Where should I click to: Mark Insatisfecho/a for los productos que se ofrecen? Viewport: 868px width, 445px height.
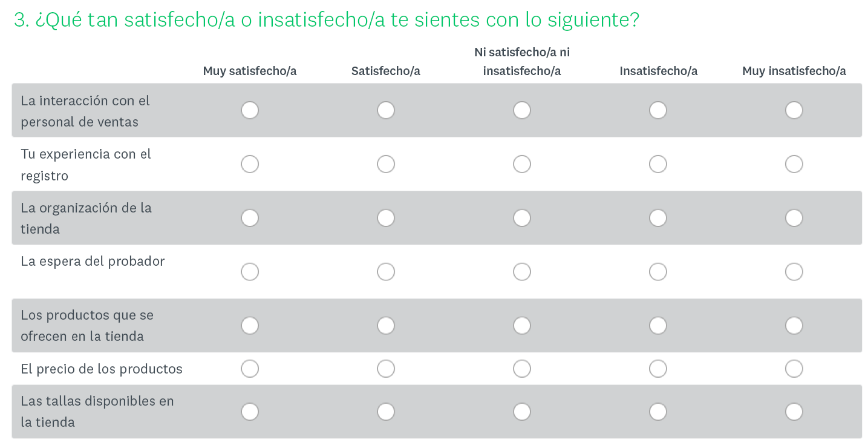tap(658, 325)
